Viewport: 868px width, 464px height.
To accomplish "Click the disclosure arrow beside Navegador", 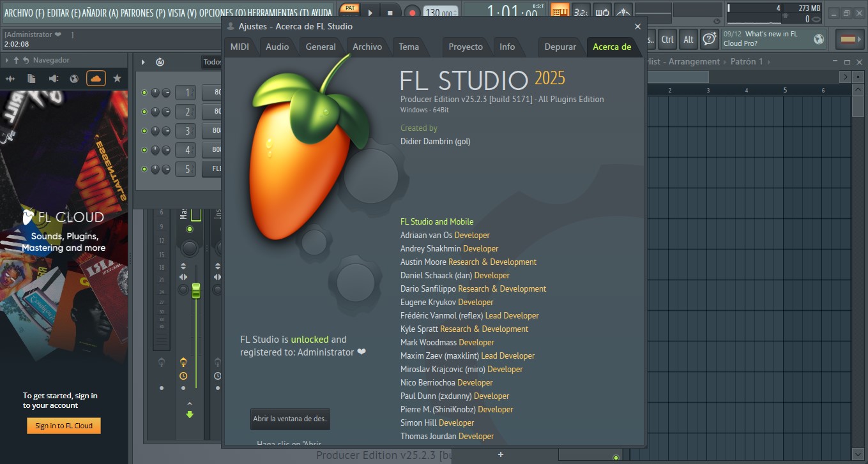I will click(x=7, y=60).
